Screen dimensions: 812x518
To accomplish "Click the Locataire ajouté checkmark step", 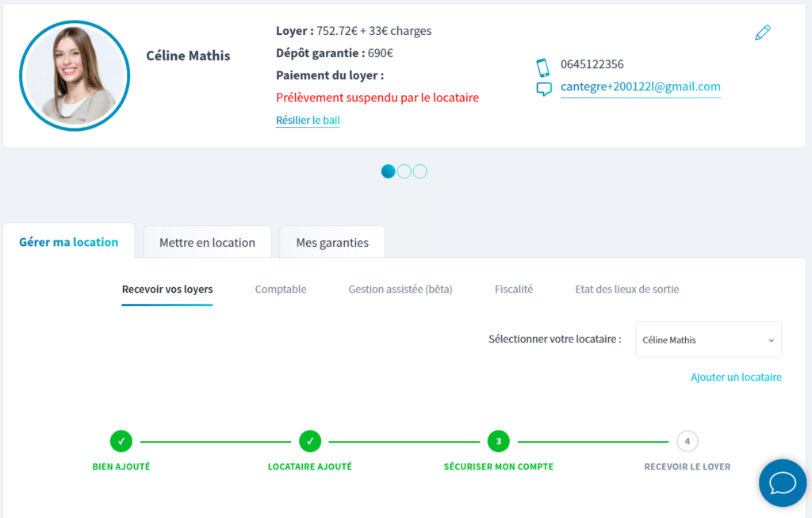I will point(310,440).
